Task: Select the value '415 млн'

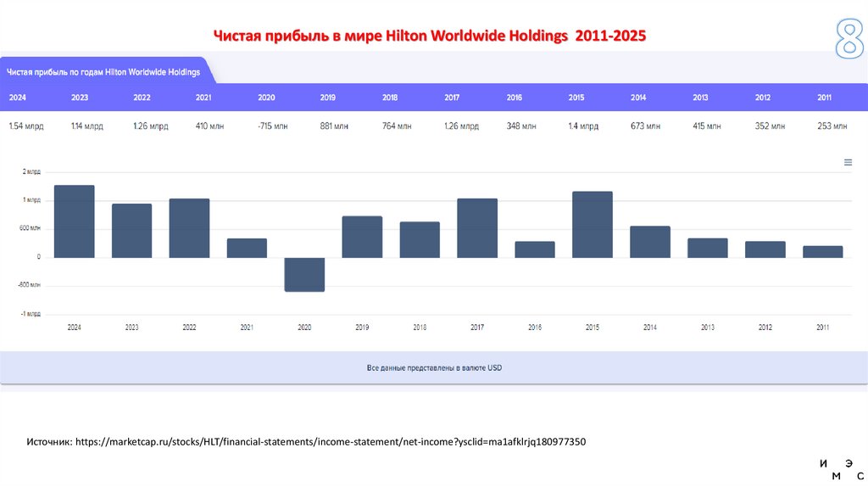Action: click(x=707, y=126)
